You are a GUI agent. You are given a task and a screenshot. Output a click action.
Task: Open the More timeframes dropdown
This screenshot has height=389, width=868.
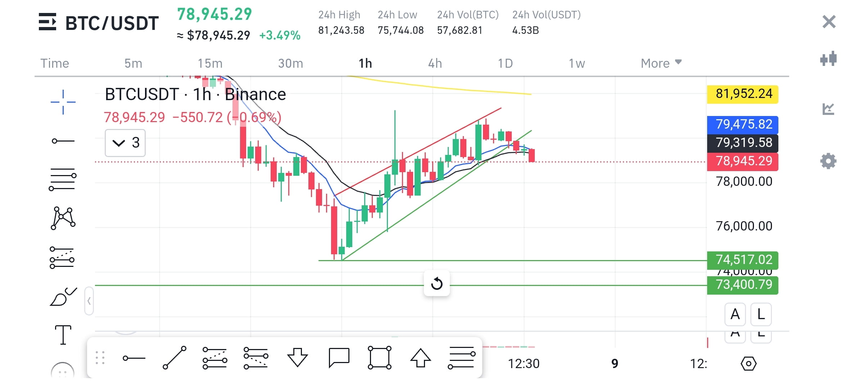[x=661, y=63]
